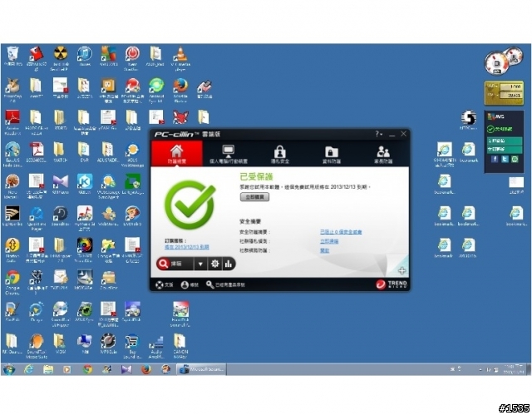Open the family protection tab with people icon

tap(383, 153)
